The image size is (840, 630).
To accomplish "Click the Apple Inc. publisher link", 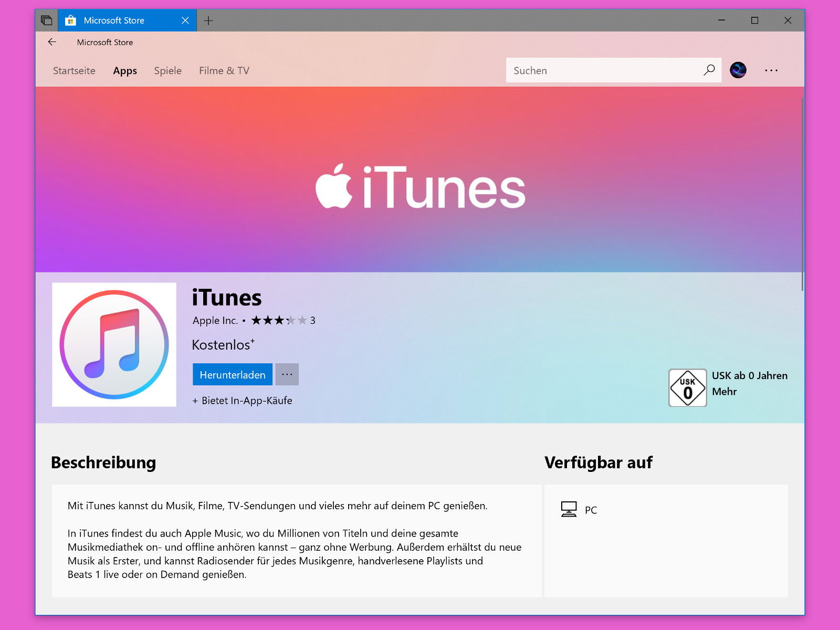I will (215, 320).
